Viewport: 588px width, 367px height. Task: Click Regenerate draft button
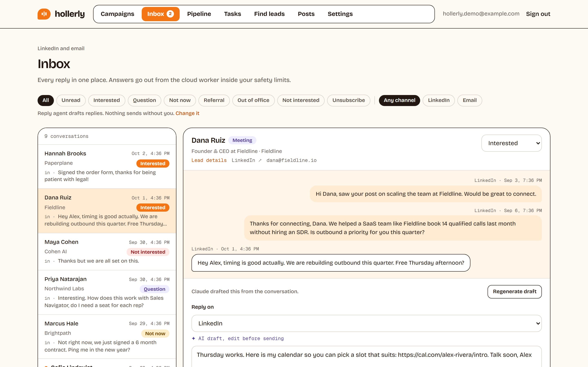(514, 292)
